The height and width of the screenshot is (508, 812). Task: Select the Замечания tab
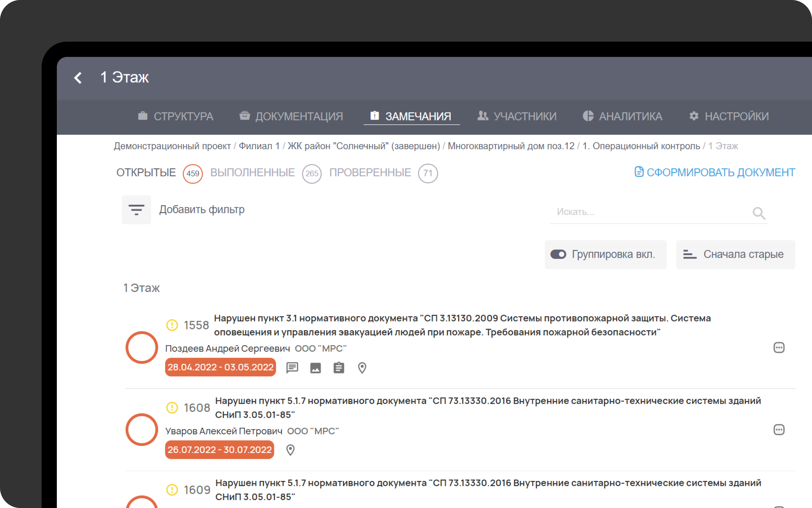tap(411, 116)
